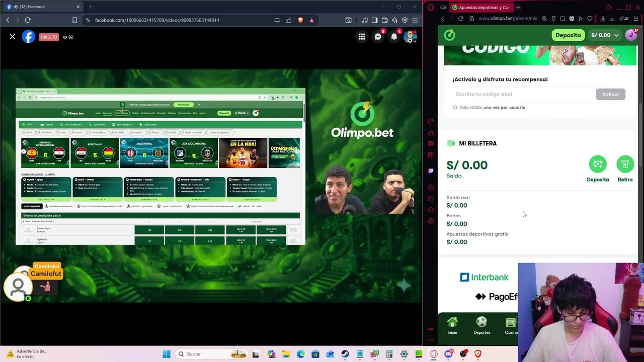Open the Deportes bottom tab

click(x=481, y=326)
